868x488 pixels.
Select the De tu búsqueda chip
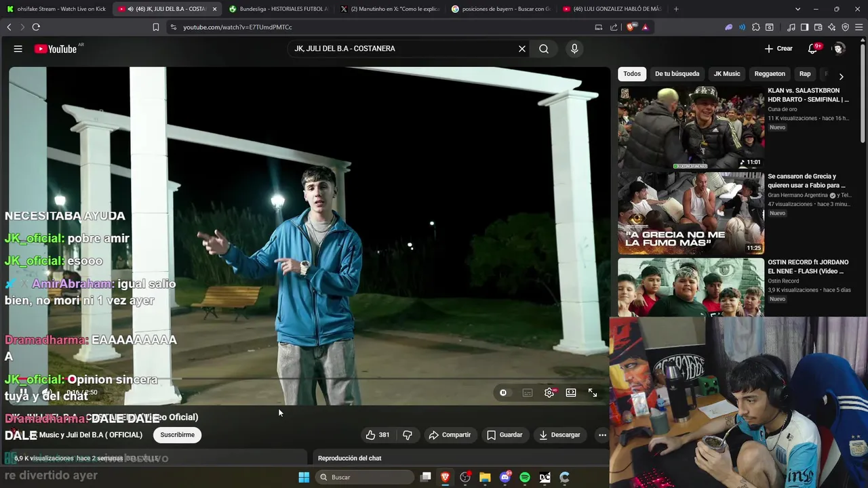[x=677, y=74]
